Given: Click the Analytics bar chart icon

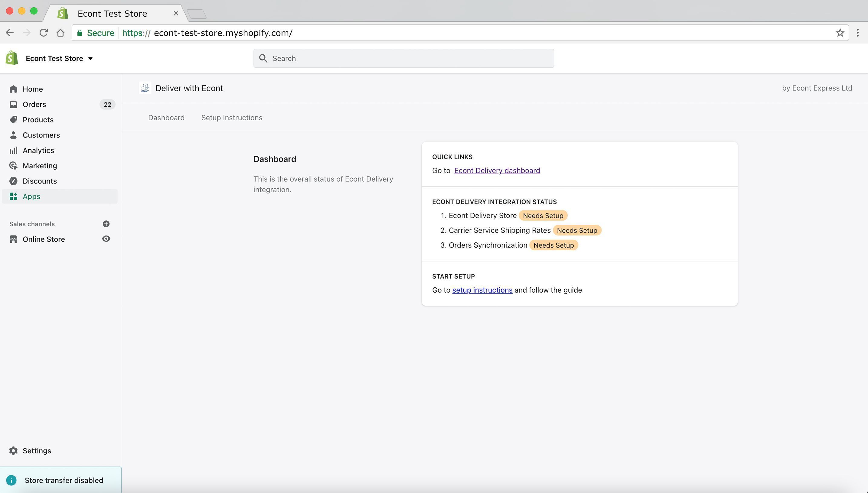Looking at the screenshot, I should coord(13,150).
